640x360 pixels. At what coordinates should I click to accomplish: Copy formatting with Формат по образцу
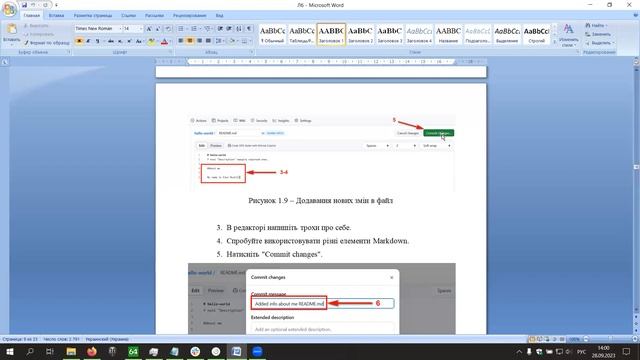[47, 42]
